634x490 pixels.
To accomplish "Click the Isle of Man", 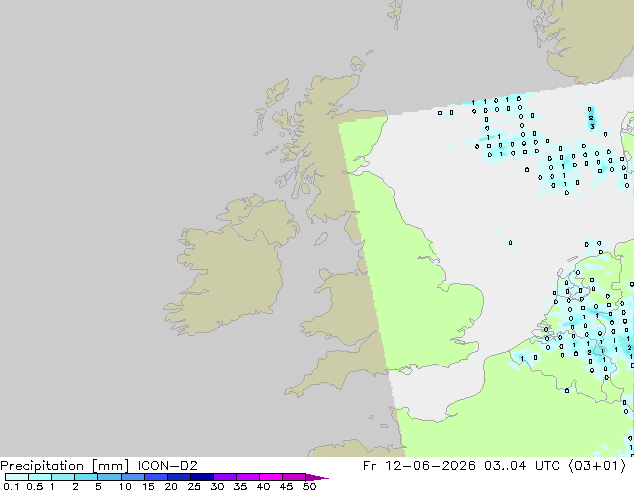I will [x=321, y=239].
